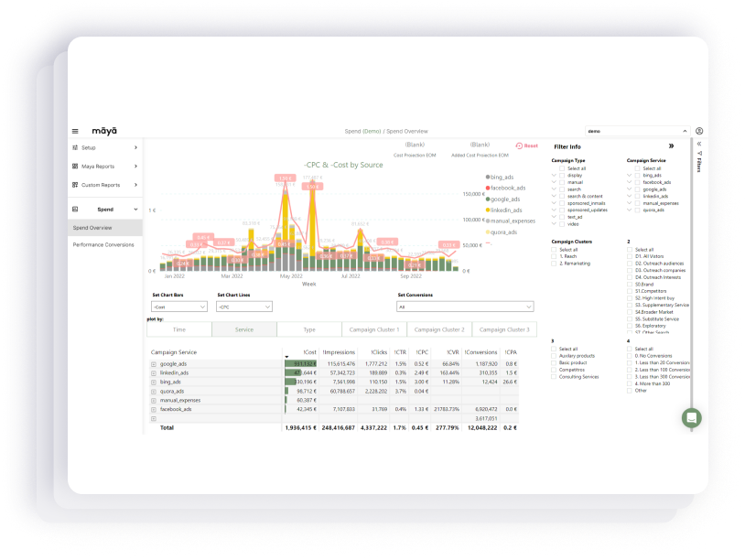This screenshot has width=745, height=560.
Task: Expand the manual_expenses row plus icon
Action: [x=154, y=401]
